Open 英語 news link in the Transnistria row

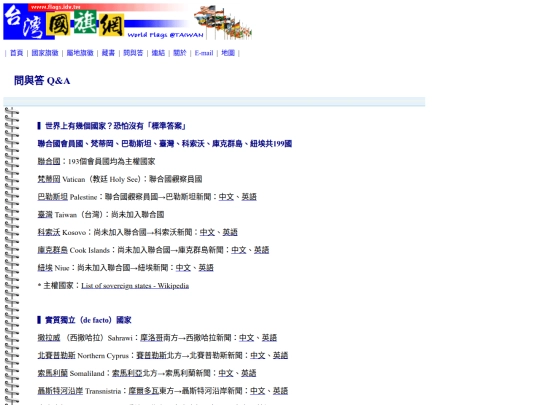coord(280,391)
